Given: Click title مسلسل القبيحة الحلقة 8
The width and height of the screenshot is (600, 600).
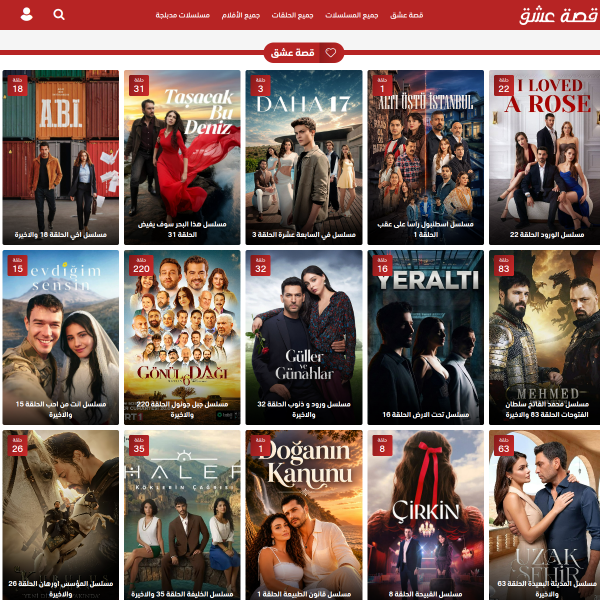Looking at the screenshot, I should [426, 594].
